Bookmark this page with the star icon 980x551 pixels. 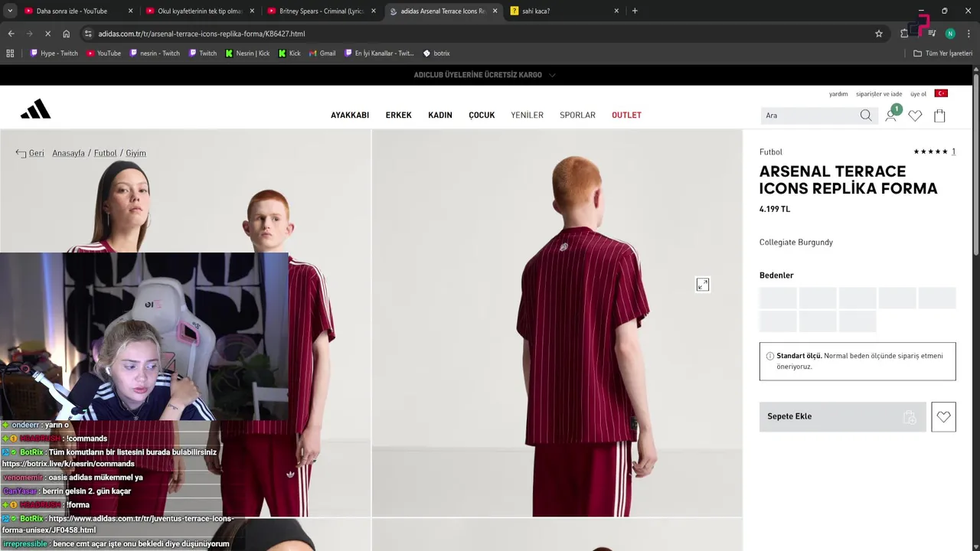click(879, 34)
